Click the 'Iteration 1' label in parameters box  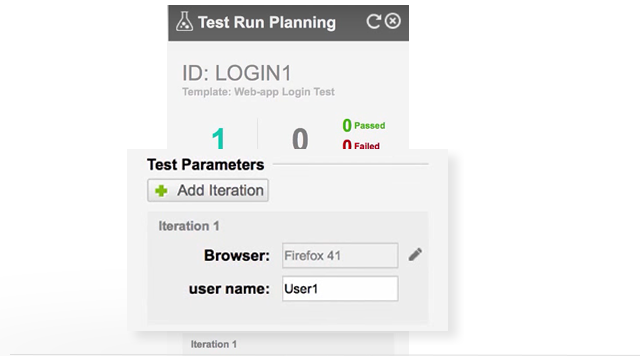(189, 226)
